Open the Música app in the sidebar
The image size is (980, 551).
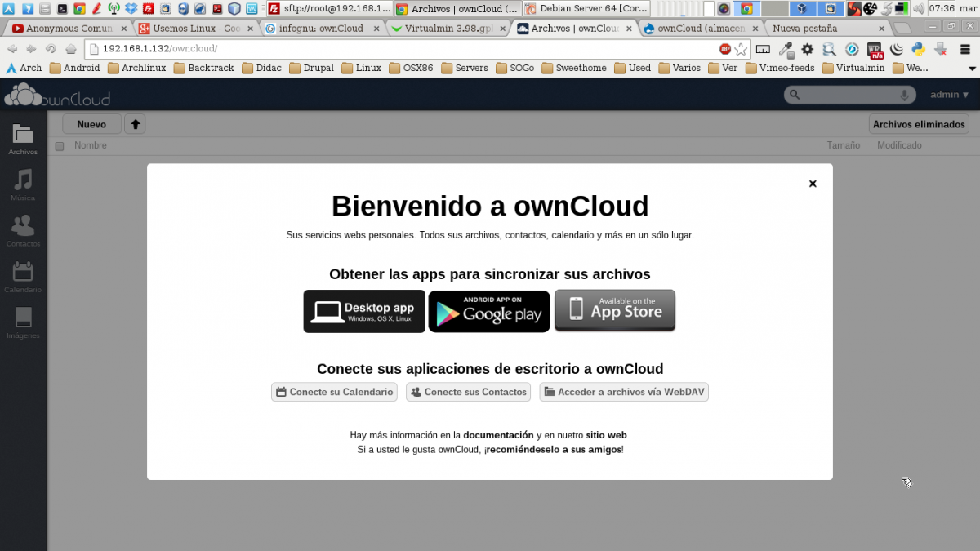[x=23, y=183]
